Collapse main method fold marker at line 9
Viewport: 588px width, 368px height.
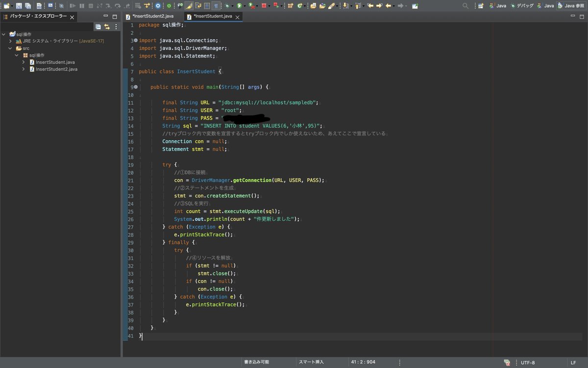136,87
